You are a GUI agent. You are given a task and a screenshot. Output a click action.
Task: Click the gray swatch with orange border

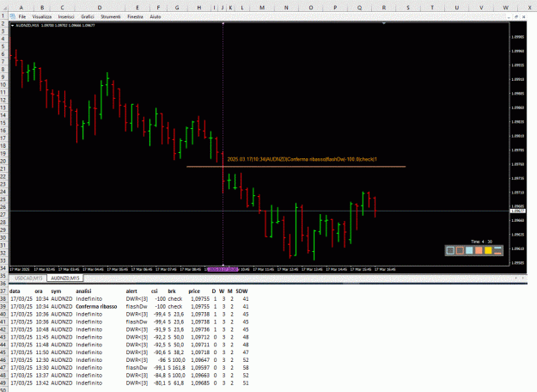point(460,250)
